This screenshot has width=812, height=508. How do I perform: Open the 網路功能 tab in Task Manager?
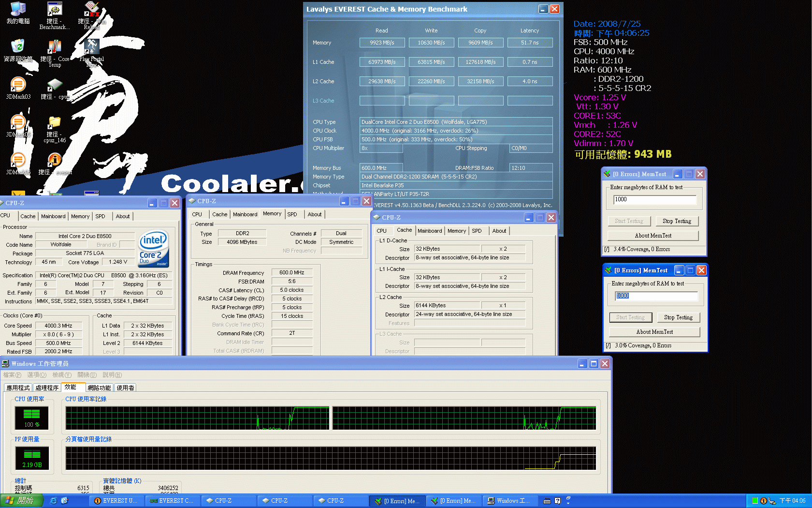[x=99, y=388]
